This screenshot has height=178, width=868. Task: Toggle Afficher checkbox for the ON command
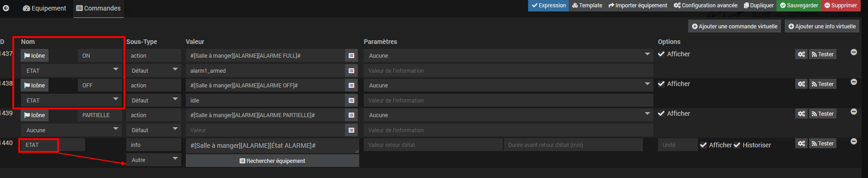pyautogui.click(x=661, y=54)
